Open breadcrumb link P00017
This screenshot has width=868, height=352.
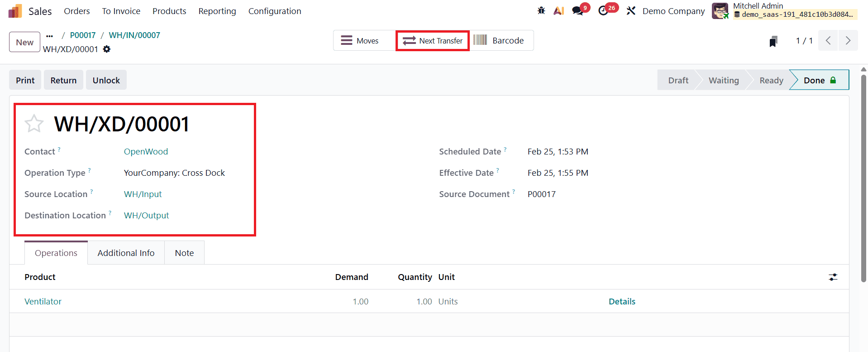(x=83, y=35)
